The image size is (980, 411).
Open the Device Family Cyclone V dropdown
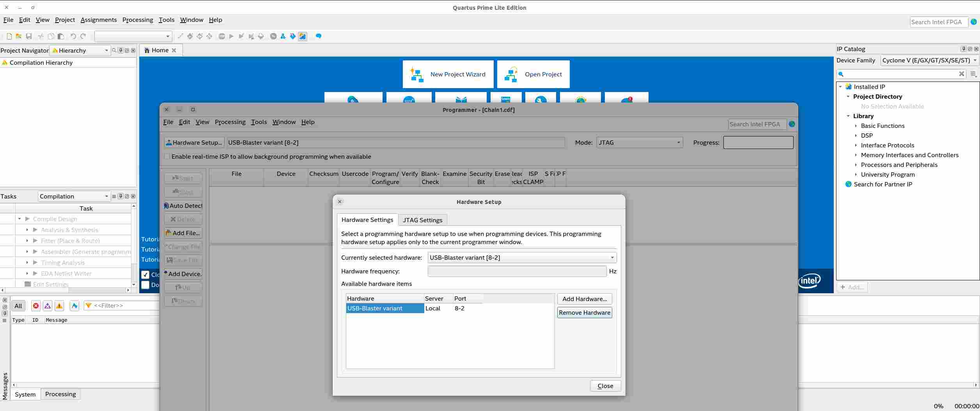[930, 60]
